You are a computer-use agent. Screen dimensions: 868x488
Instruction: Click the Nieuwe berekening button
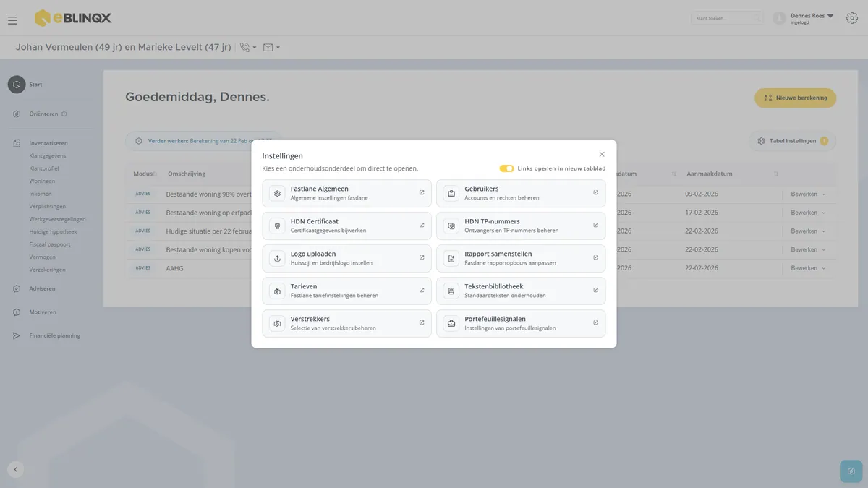click(x=796, y=98)
